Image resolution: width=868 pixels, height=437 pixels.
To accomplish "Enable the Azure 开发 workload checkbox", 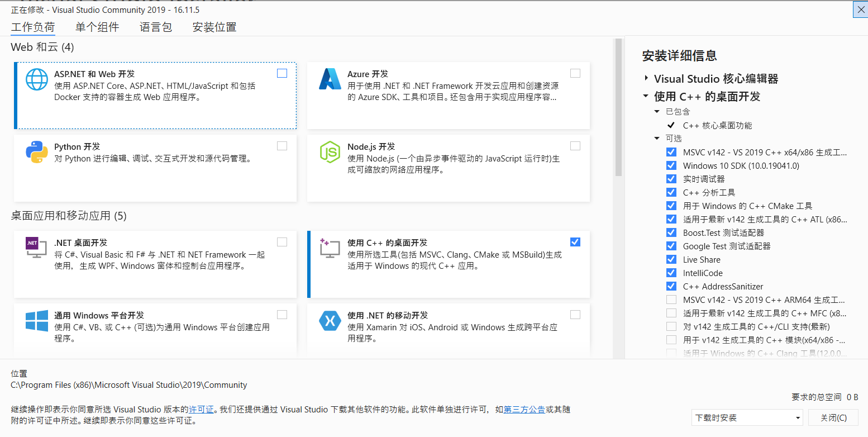I will (575, 73).
